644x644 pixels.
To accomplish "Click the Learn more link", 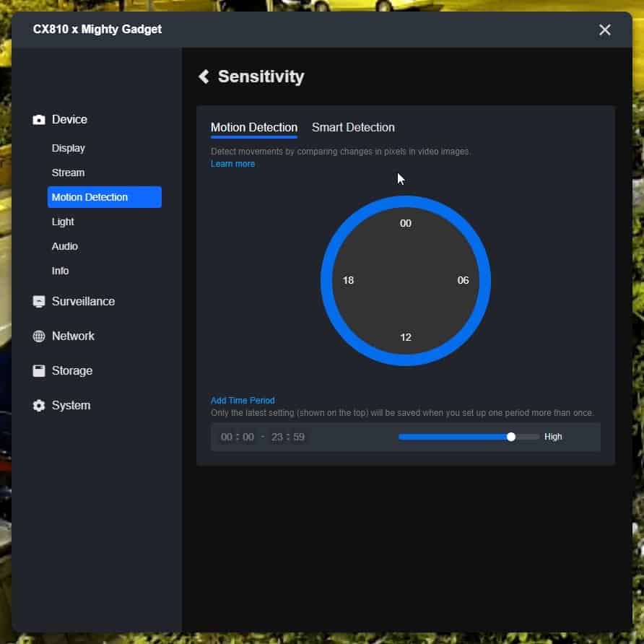I will point(232,164).
